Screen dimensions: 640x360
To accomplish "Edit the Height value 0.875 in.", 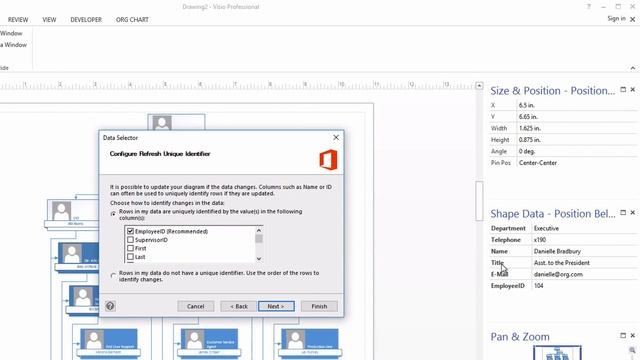I will pyautogui.click(x=577, y=140).
